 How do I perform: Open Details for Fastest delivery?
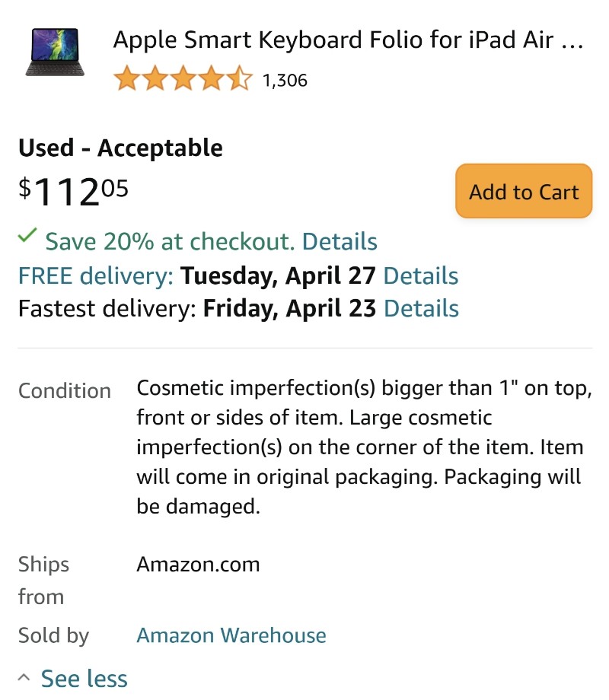point(421,308)
